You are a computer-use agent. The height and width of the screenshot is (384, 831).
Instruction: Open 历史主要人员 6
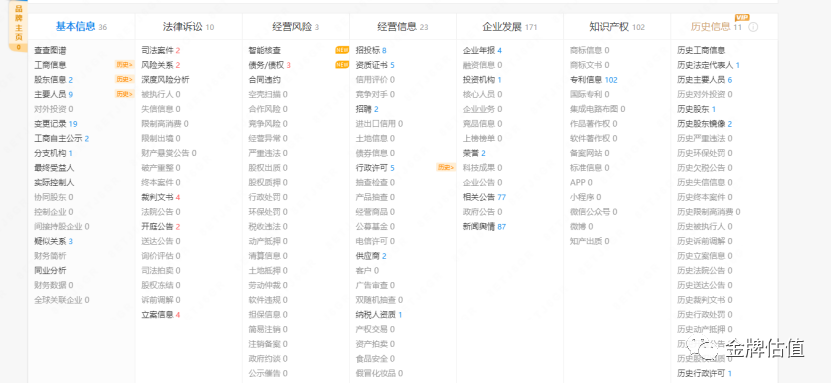[x=705, y=80]
